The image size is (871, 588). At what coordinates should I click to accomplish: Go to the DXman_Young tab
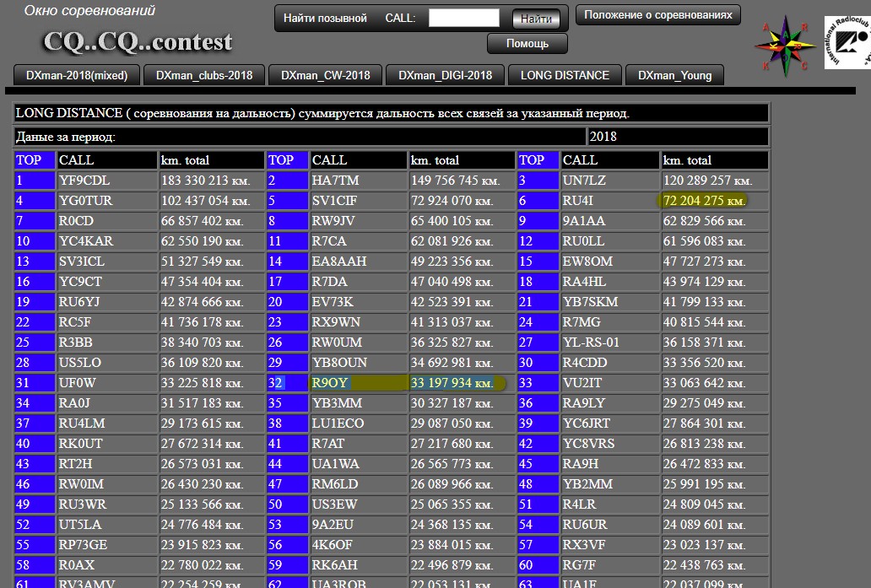click(x=674, y=75)
